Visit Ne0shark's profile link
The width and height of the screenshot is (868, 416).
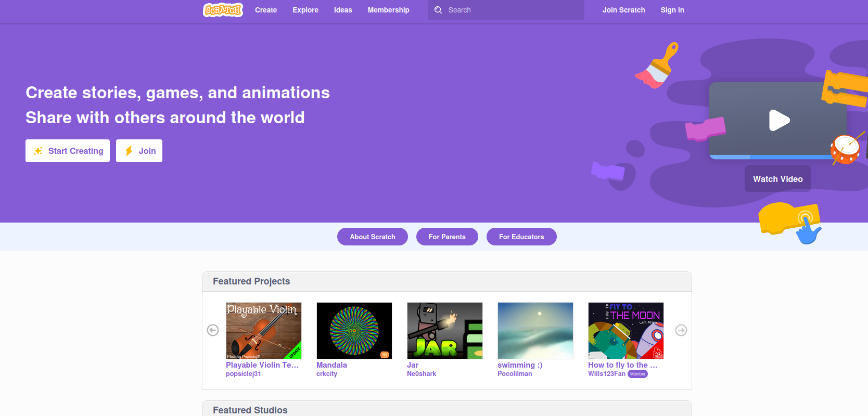click(422, 374)
